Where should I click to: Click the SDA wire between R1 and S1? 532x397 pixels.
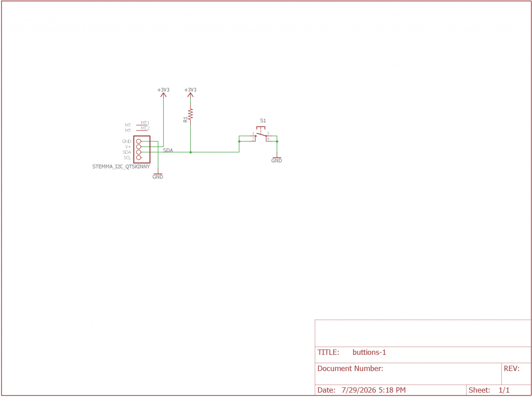pyautogui.click(x=215, y=152)
